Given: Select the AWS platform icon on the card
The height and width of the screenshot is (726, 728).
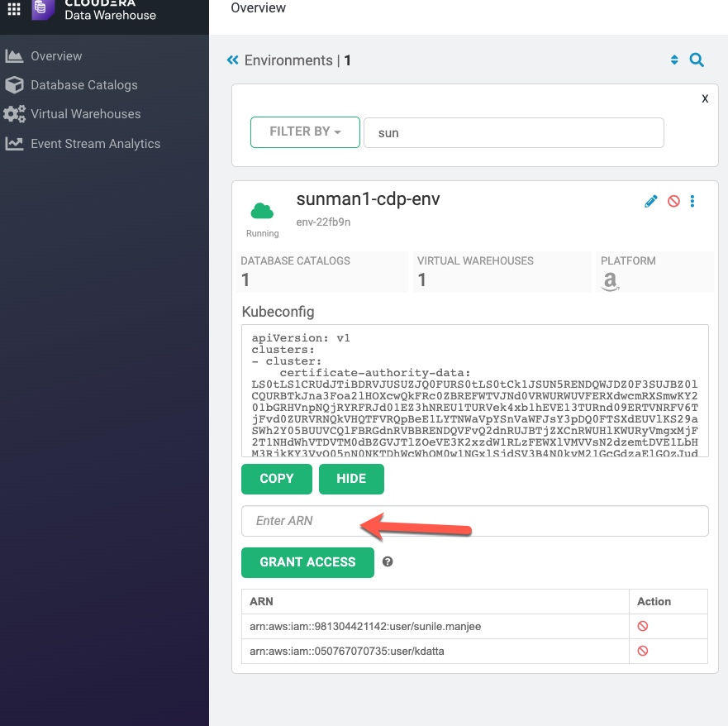Looking at the screenshot, I should [x=609, y=281].
